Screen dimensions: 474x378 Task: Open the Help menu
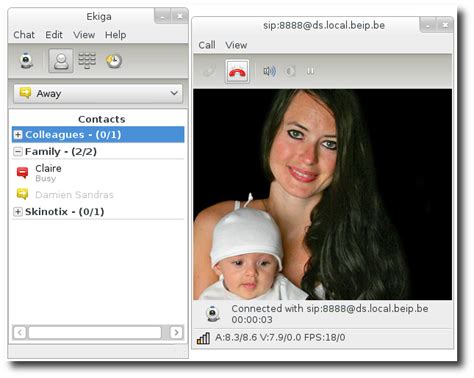pos(115,35)
